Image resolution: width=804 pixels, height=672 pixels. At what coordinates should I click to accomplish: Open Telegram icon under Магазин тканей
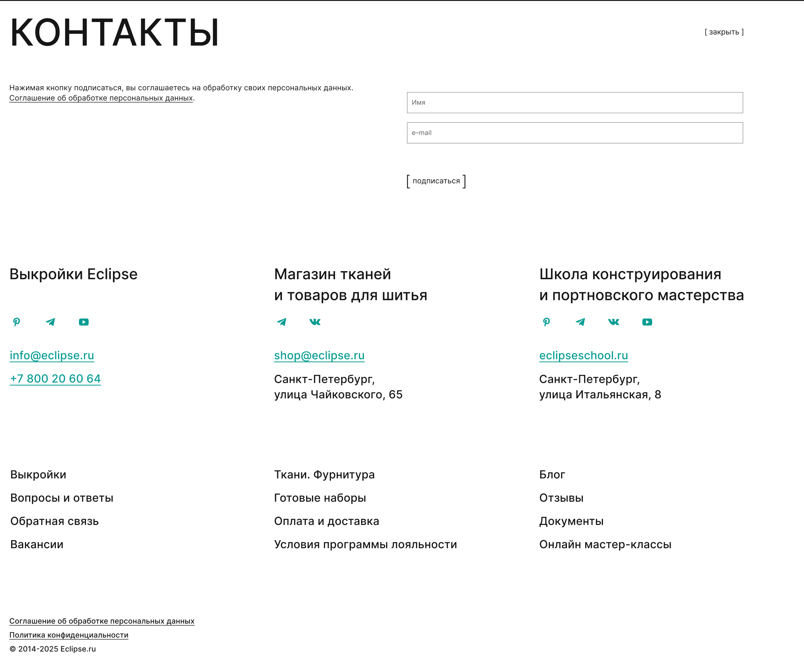pos(281,322)
